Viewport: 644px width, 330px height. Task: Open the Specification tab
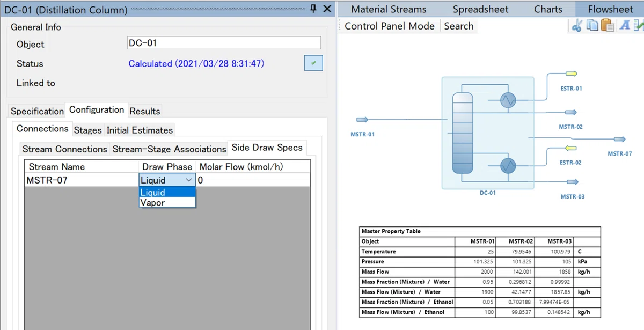tap(37, 111)
